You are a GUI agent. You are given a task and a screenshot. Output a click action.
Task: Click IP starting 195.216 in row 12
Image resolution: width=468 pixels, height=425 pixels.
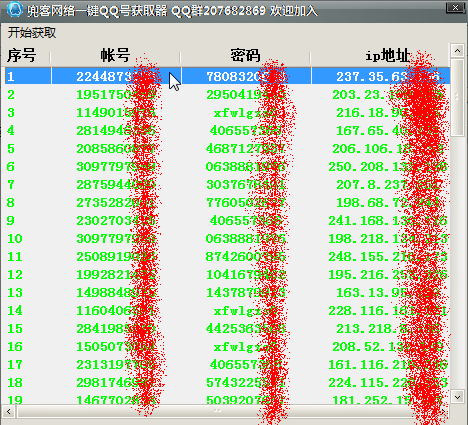(x=388, y=275)
